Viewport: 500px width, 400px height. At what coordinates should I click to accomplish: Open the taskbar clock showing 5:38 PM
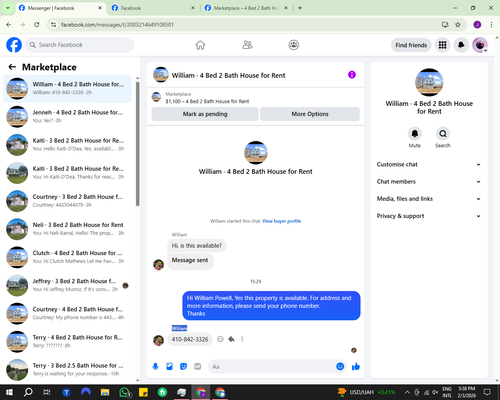[467, 392]
